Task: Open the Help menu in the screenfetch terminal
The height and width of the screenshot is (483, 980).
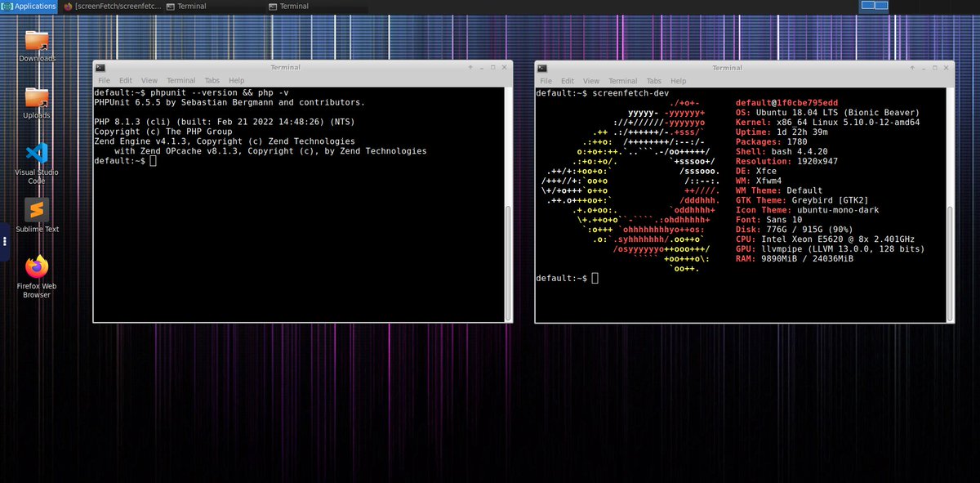Action: click(x=678, y=81)
